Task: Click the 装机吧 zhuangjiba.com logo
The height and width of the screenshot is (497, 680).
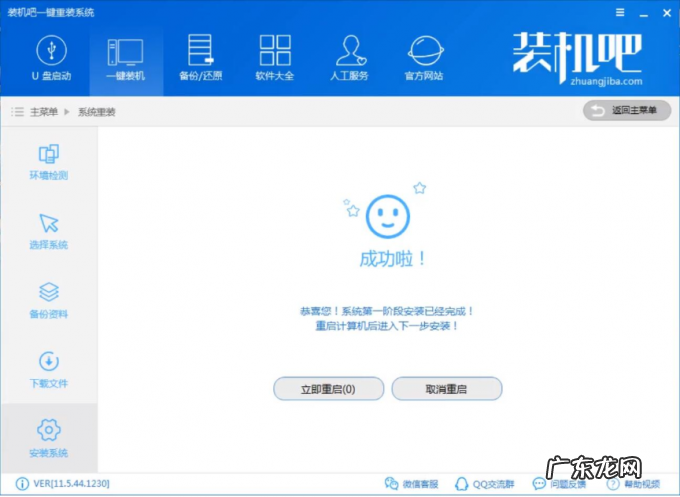Action: click(x=578, y=58)
